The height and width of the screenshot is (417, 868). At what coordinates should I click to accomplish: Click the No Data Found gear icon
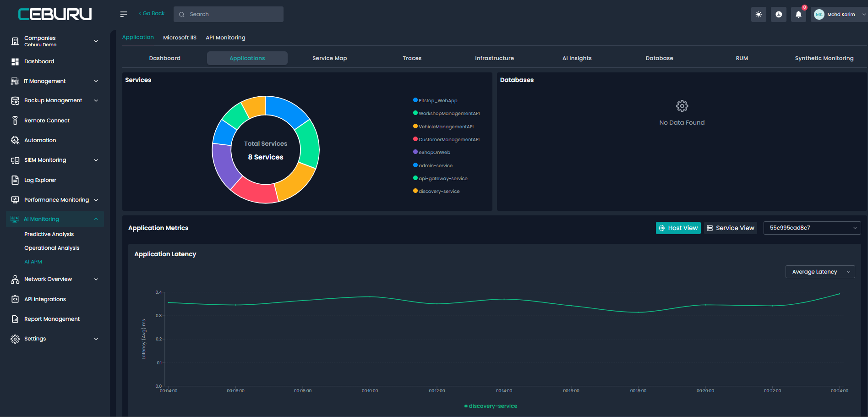pyautogui.click(x=682, y=106)
